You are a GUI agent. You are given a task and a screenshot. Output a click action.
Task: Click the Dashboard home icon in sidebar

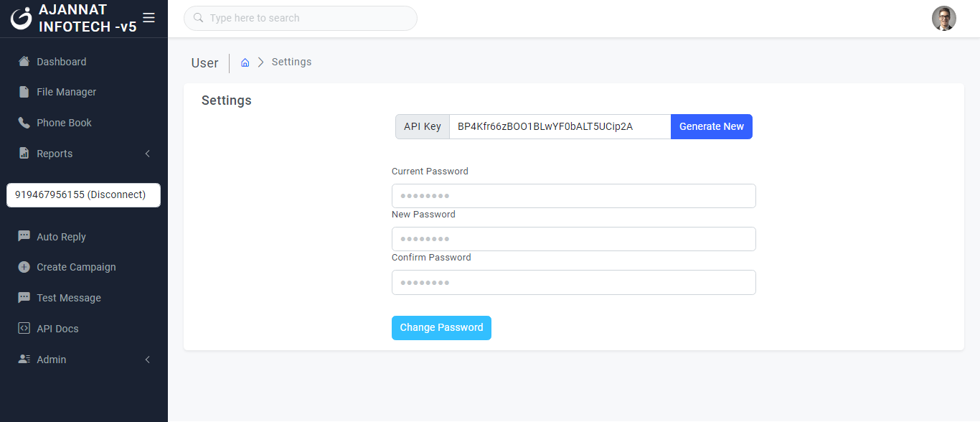(24, 62)
